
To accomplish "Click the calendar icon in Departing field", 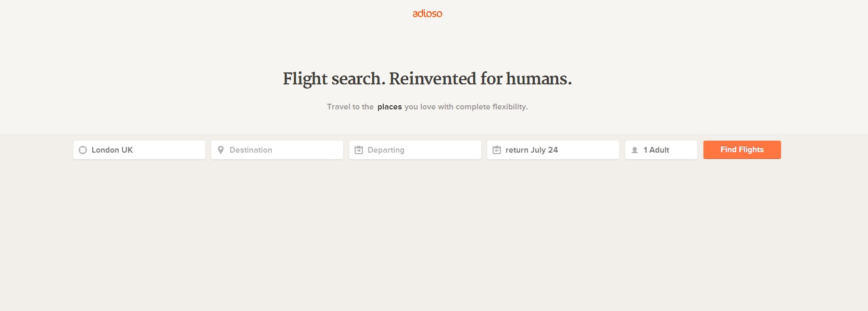I will point(359,150).
